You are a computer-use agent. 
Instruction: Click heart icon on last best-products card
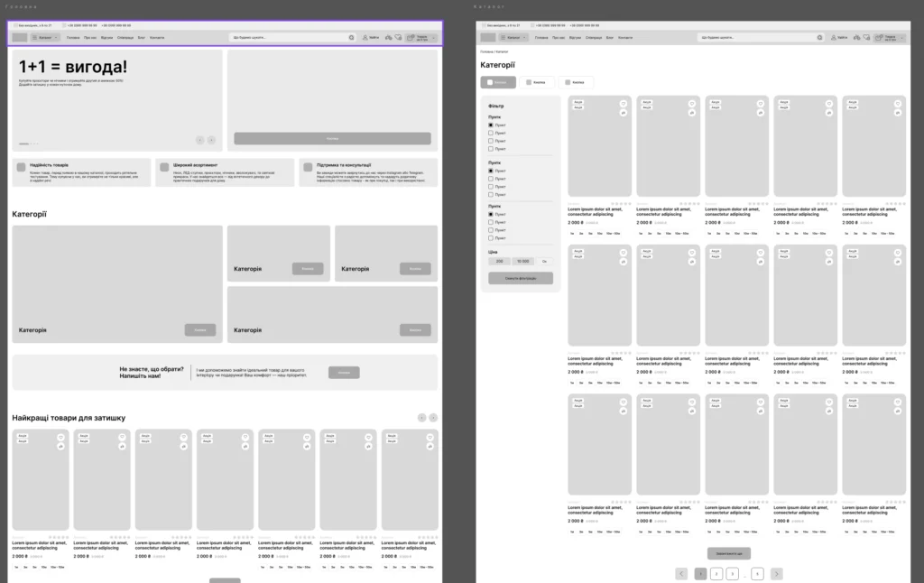430,438
